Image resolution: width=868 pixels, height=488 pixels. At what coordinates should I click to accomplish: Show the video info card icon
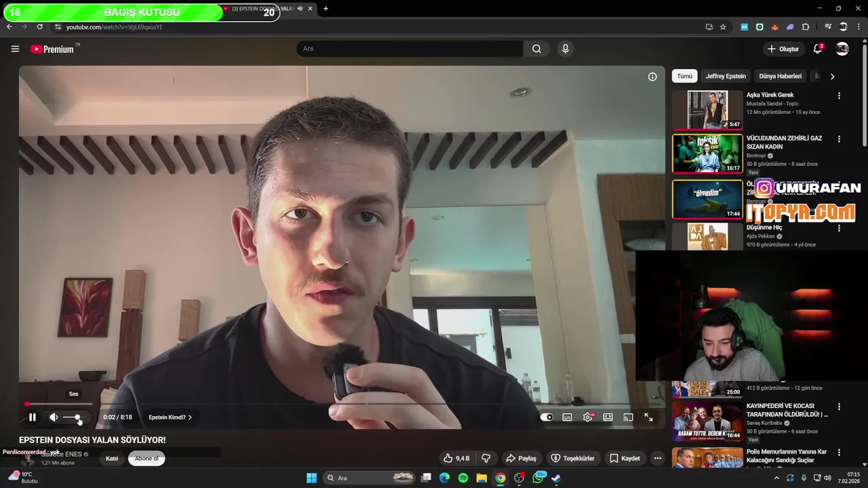point(652,77)
